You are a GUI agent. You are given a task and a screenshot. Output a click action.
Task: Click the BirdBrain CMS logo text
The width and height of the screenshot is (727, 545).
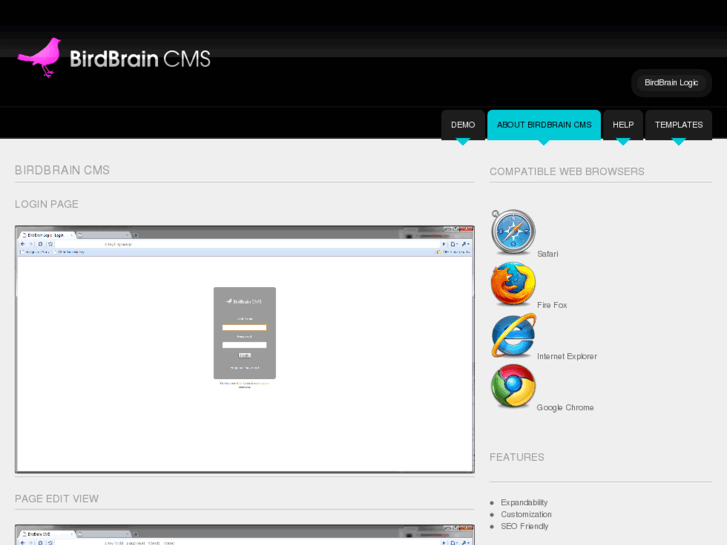tap(140, 59)
